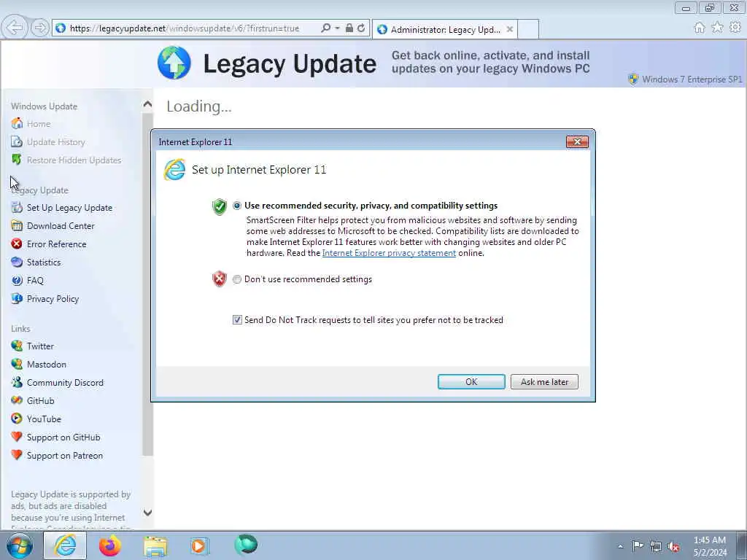Screen dimensions: 747x560
Task: Open Favorites star icon
Action: pyautogui.click(x=718, y=28)
